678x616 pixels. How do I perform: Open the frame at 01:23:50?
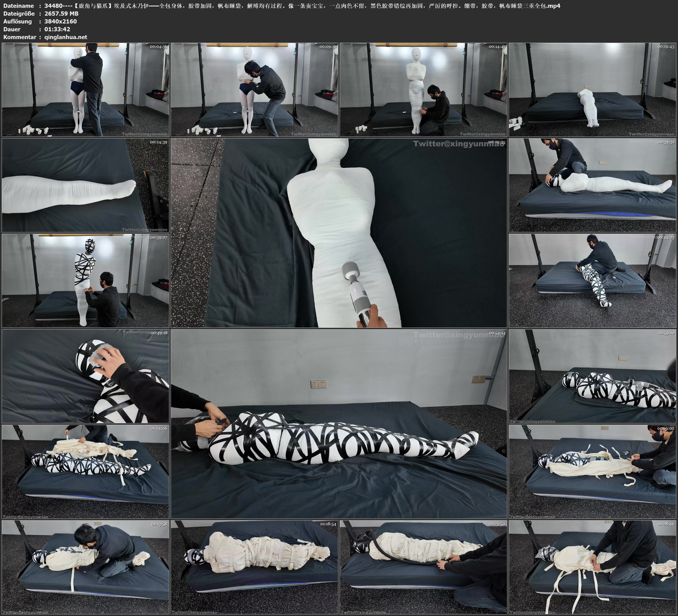(424, 567)
